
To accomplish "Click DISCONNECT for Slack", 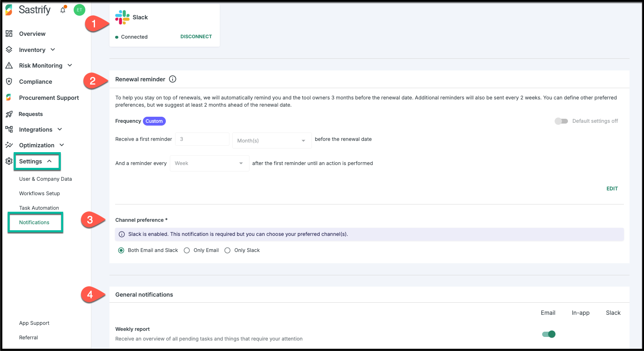I will point(196,37).
